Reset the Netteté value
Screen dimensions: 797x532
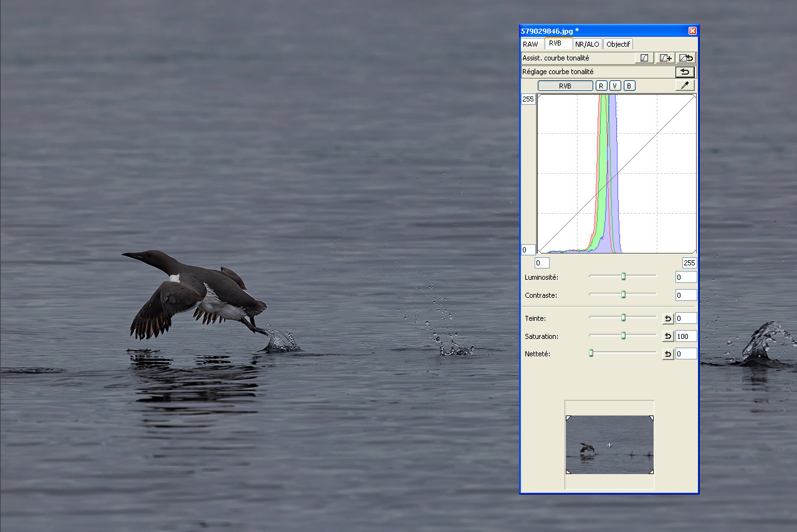tap(668, 354)
